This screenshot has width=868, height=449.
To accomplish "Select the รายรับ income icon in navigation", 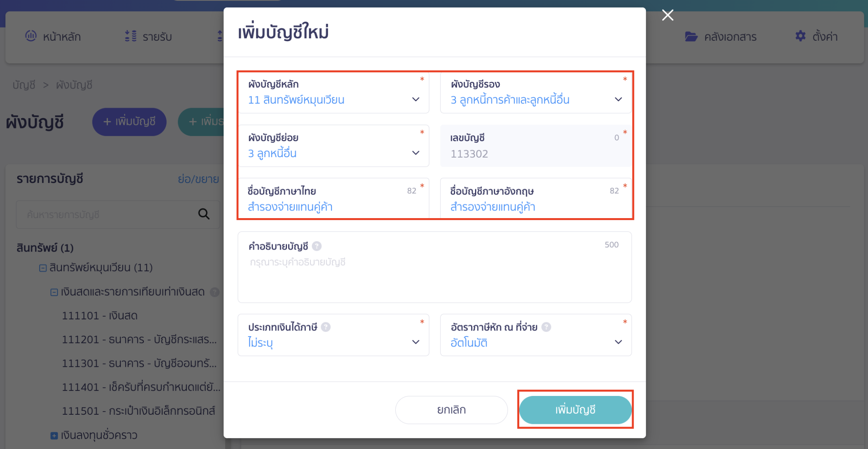I will (130, 36).
